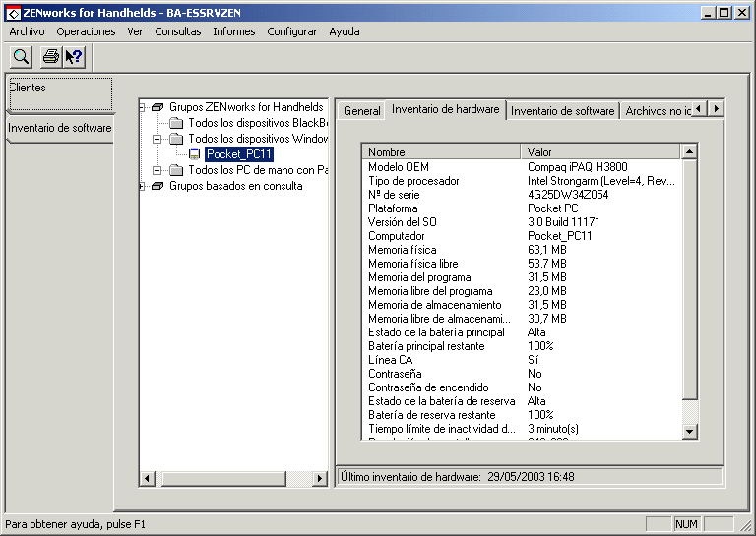Screen dimensions: 756x536
Task: Select the Modelo OEM row
Action: (x=522, y=167)
